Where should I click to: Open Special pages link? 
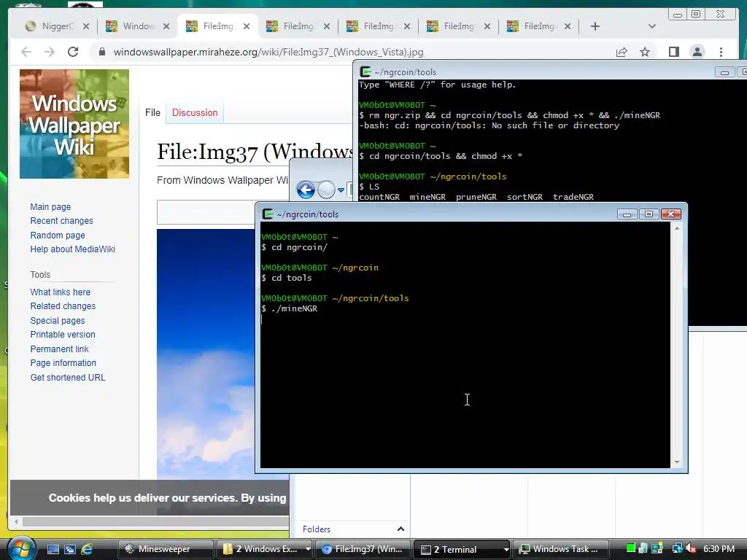tap(57, 321)
